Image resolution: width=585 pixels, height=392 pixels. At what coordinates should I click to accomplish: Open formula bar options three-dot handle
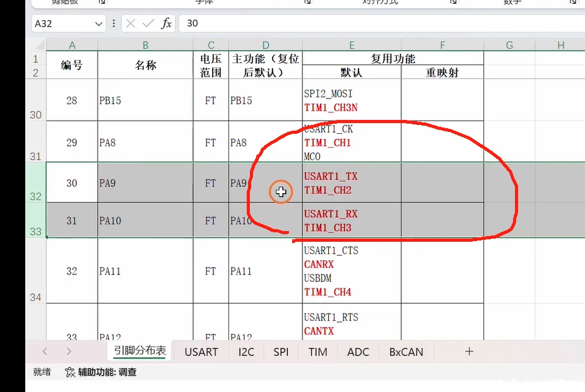114,23
